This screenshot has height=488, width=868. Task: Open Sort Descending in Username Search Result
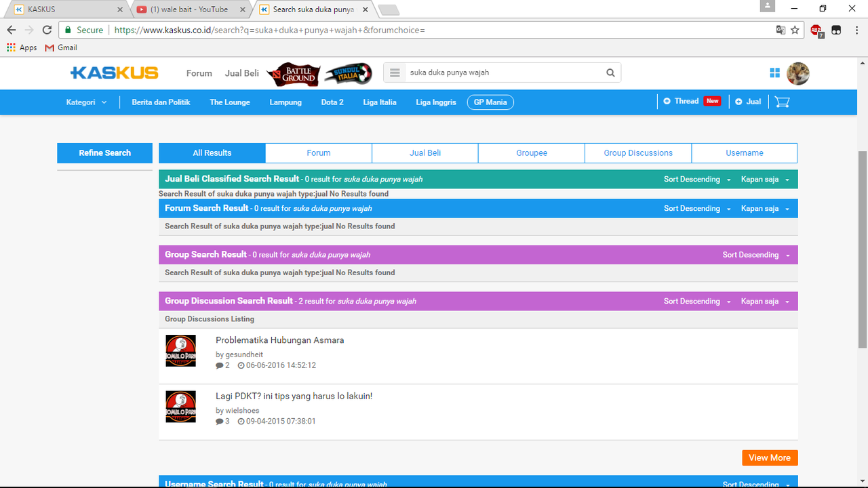click(756, 484)
